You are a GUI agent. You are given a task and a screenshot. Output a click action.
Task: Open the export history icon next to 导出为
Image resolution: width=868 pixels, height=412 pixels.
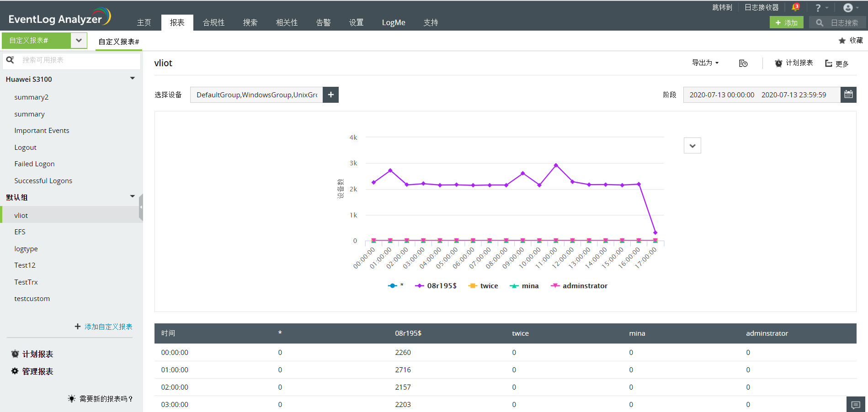743,63
